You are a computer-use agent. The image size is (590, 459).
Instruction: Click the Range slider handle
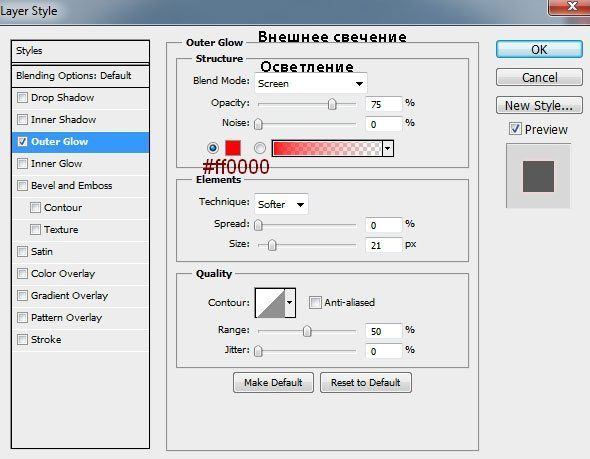coord(307,331)
